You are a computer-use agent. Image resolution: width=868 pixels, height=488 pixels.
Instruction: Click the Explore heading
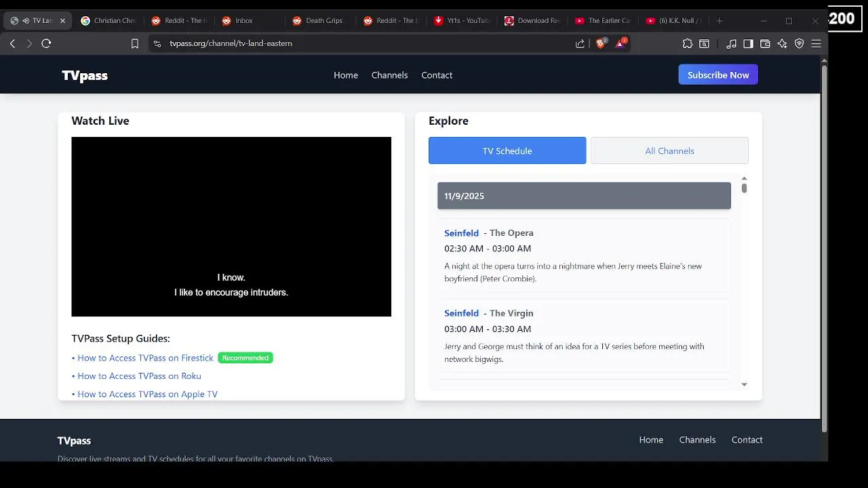click(448, 121)
